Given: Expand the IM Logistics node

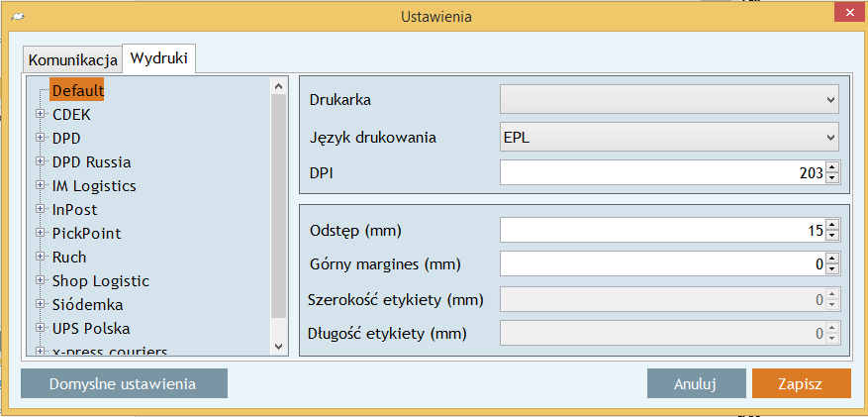Looking at the screenshot, I should click(40, 185).
